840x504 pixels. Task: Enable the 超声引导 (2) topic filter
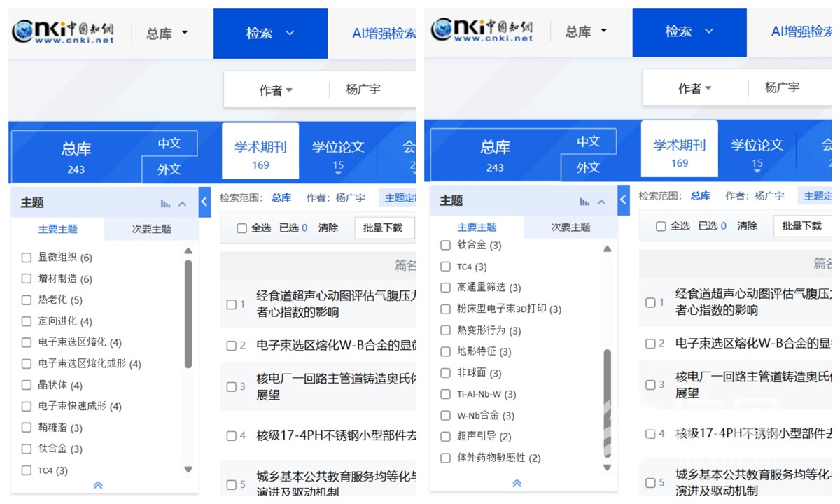coord(445,437)
